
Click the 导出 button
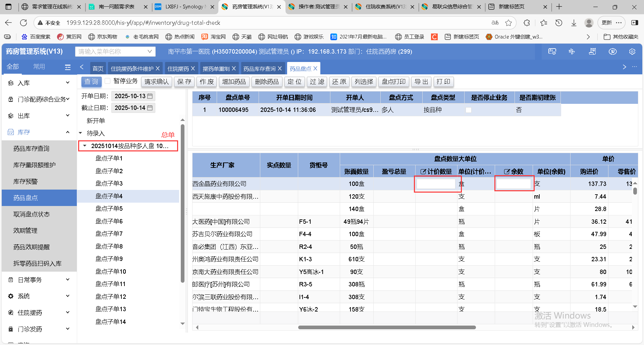[421, 82]
